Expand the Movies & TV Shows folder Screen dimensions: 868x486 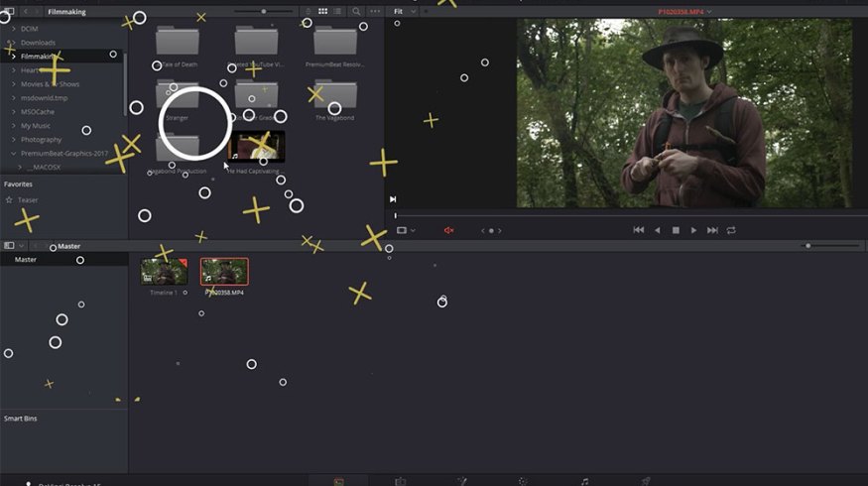(x=13, y=84)
